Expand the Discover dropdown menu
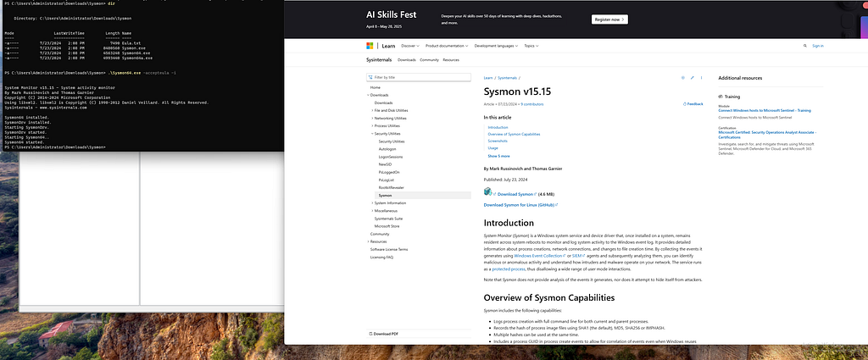This screenshot has width=868, height=360. (x=410, y=46)
